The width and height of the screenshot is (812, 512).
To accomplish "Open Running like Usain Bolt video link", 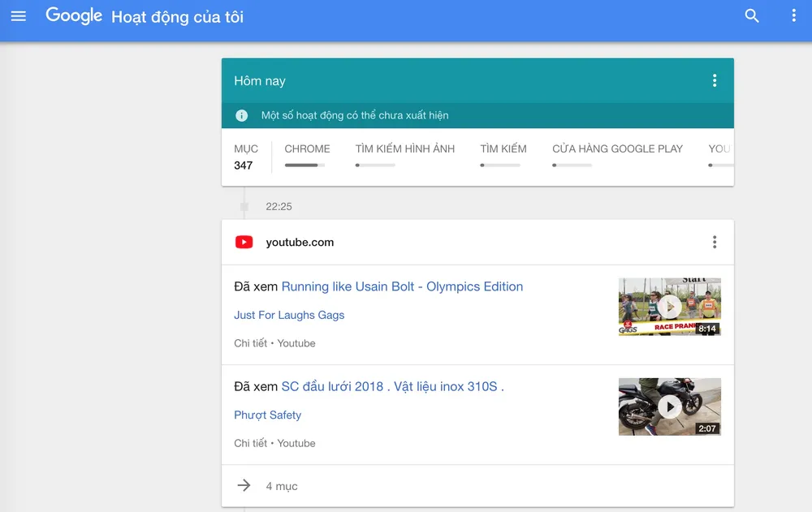I will [x=402, y=286].
